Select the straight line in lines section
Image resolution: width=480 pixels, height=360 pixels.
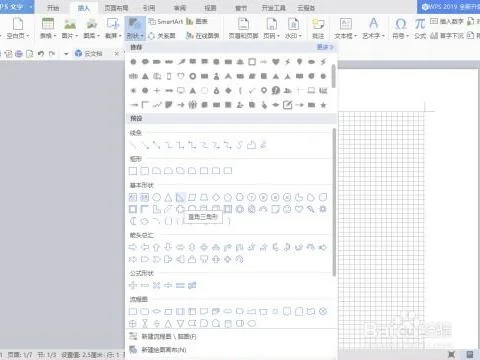(133, 145)
